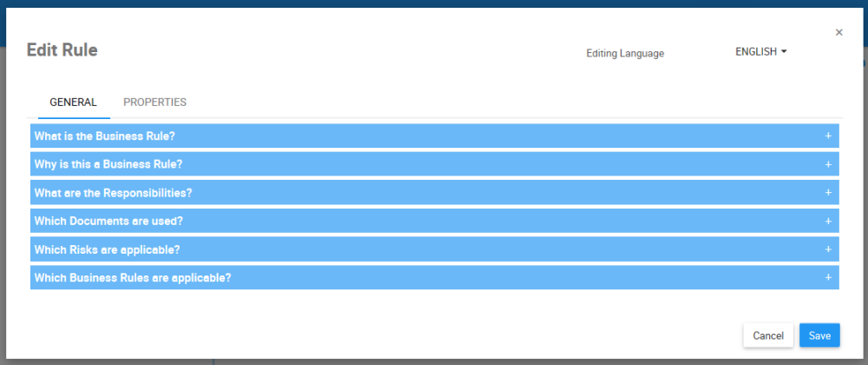This screenshot has height=365, width=868.
Task: Expand 'What is the Business Rule?' section
Action: click(105, 136)
